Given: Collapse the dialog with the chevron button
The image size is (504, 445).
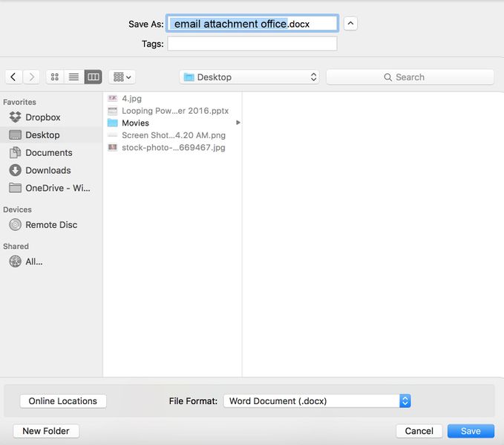Looking at the screenshot, I should pos(351,24).
